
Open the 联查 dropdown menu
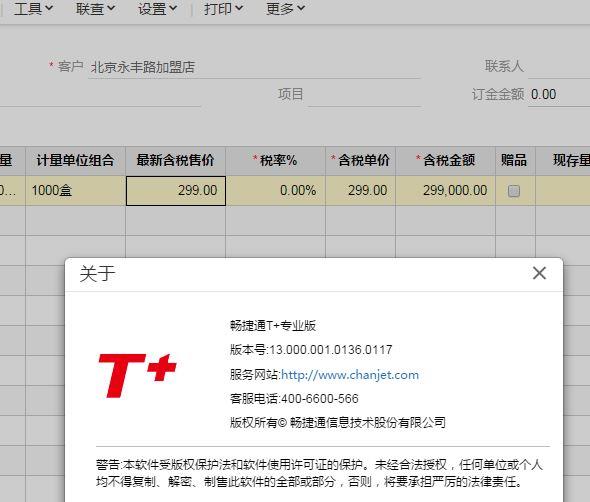pyautogui.click(x=96, y=8)
